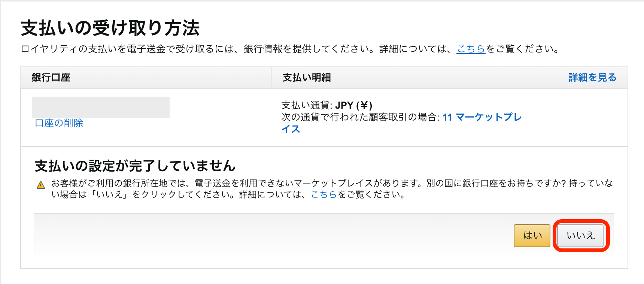Click the bank account table row
Image resolution: width=644 pixels, height=284 pixels.
click(x=150, y=116)
